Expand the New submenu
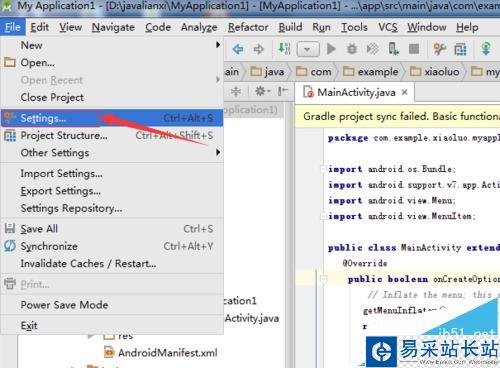This screenshot has height=368, width=500. tap(112, 45)
